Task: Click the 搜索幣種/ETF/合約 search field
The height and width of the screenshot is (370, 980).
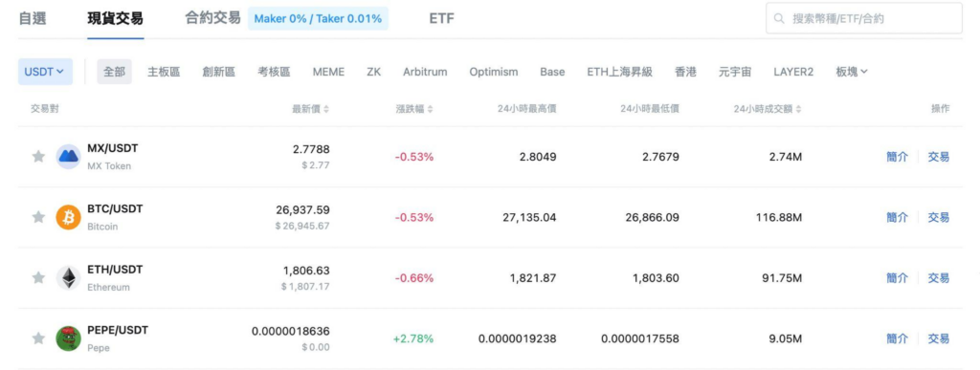Action: coord(864,19)
